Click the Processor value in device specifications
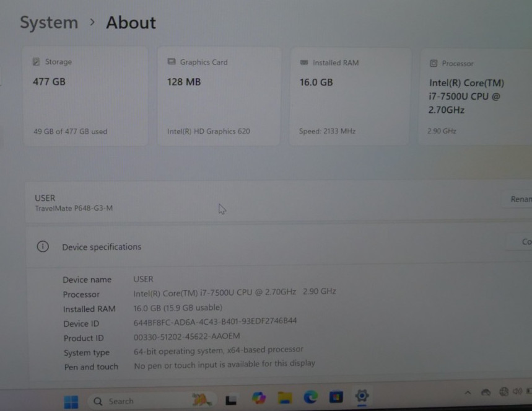The width and height of the screenshot is (532, 411). (235, 293)
